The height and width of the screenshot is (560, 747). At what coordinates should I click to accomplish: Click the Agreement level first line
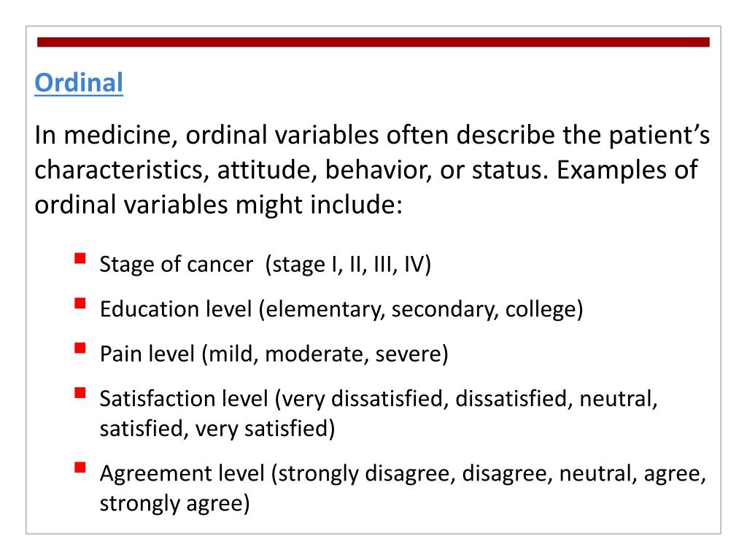[x=403, y=473]
